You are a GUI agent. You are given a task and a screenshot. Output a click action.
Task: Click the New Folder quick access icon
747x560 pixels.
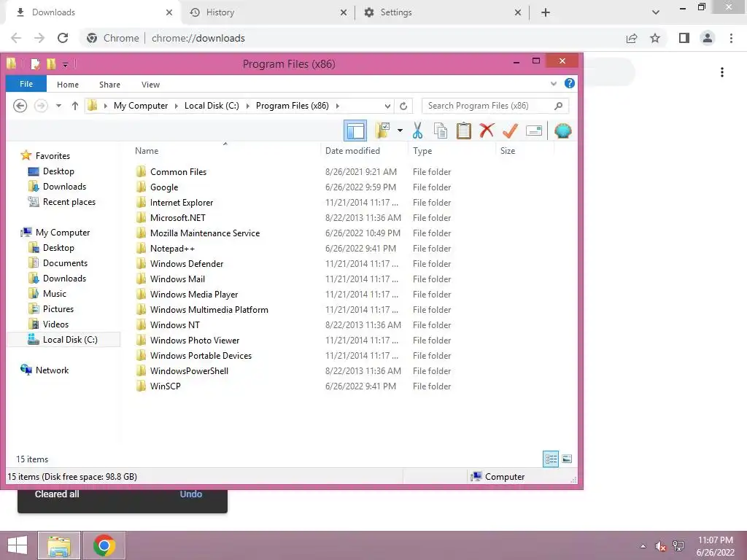click(51, 64)
